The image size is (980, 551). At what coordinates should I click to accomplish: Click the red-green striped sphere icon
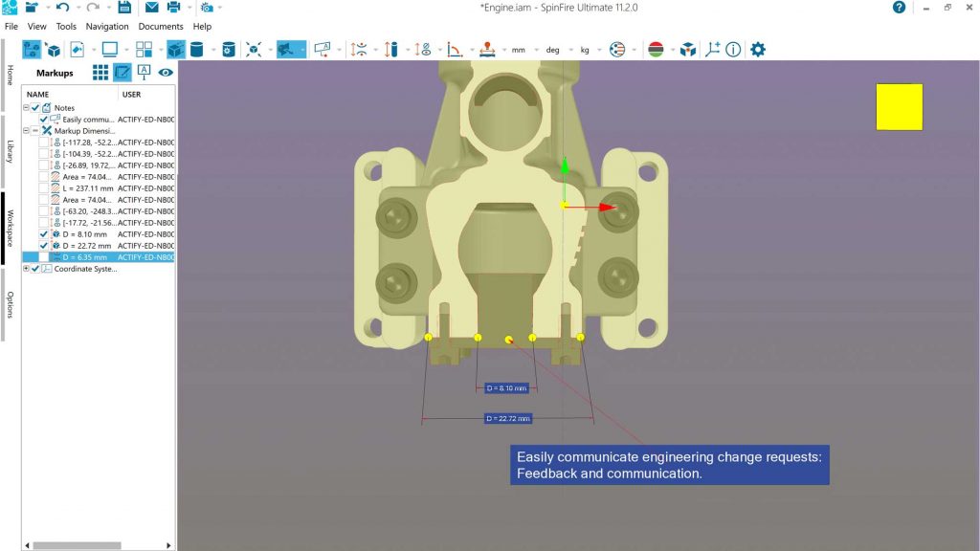pyautogui.click(x=656, y=50)
